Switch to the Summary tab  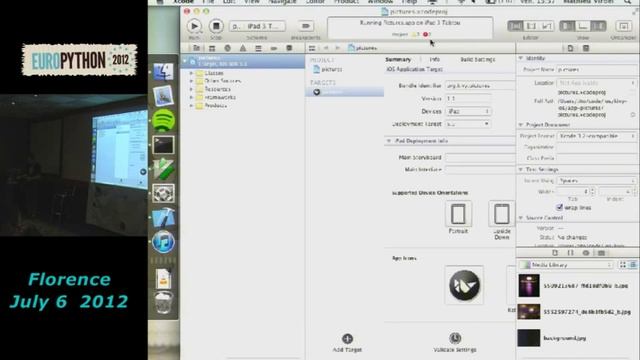(398, 60)
